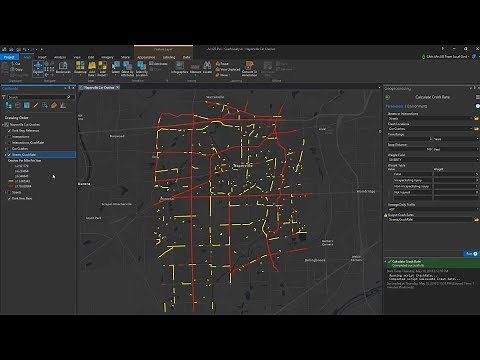List layers by editing
The height and width of the screenshot is (360, 480).
36,105
